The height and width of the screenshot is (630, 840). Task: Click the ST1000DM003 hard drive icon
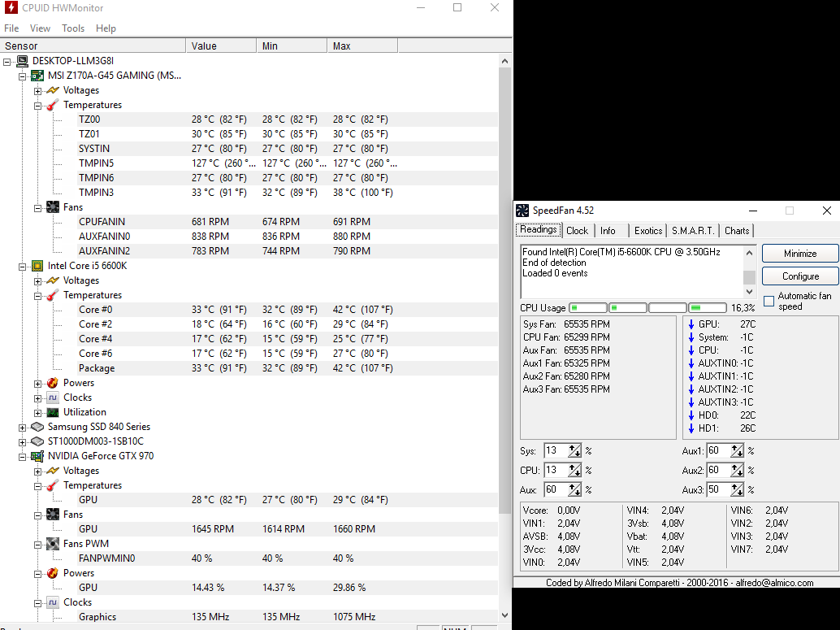[x=37, y=441]
